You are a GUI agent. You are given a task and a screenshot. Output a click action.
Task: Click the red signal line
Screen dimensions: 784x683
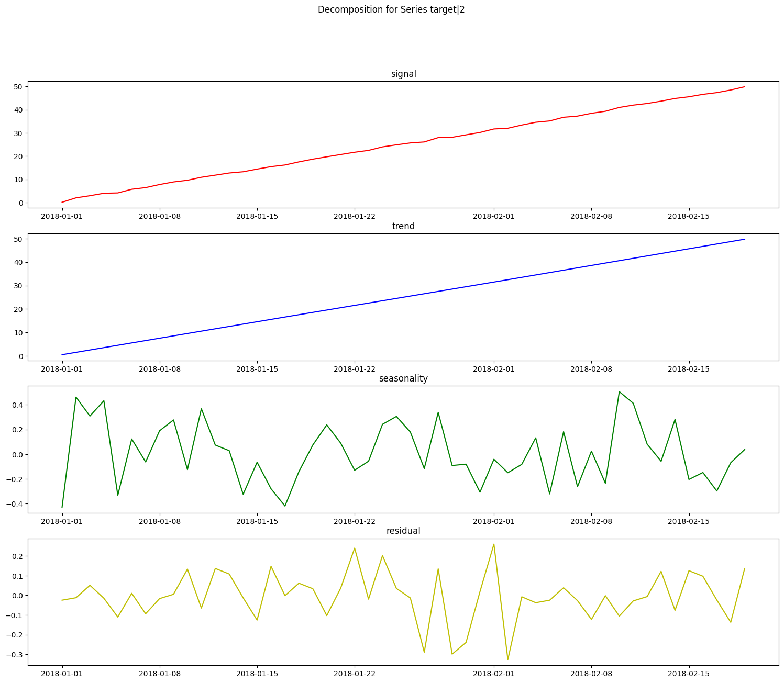tap(403, 144)
